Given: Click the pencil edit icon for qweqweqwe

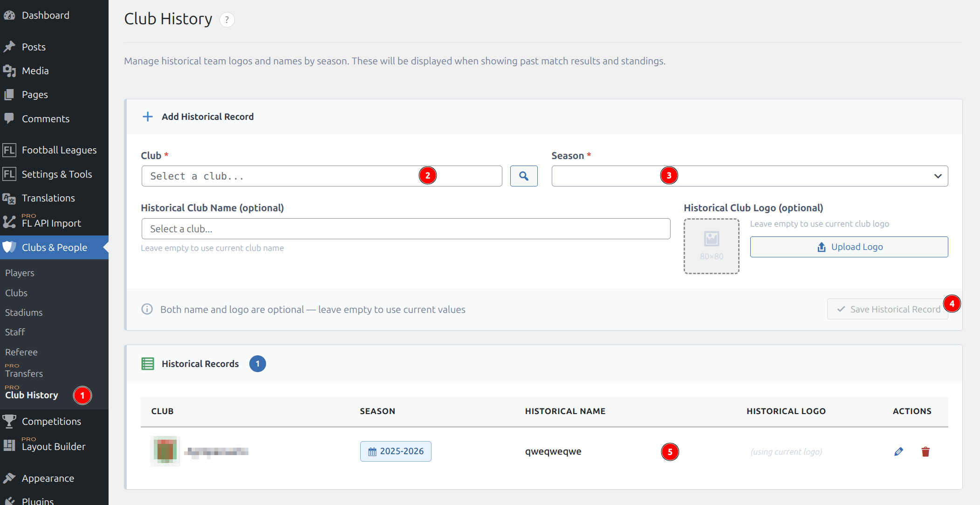Looking at the screenshot, I should click(898, 451).
